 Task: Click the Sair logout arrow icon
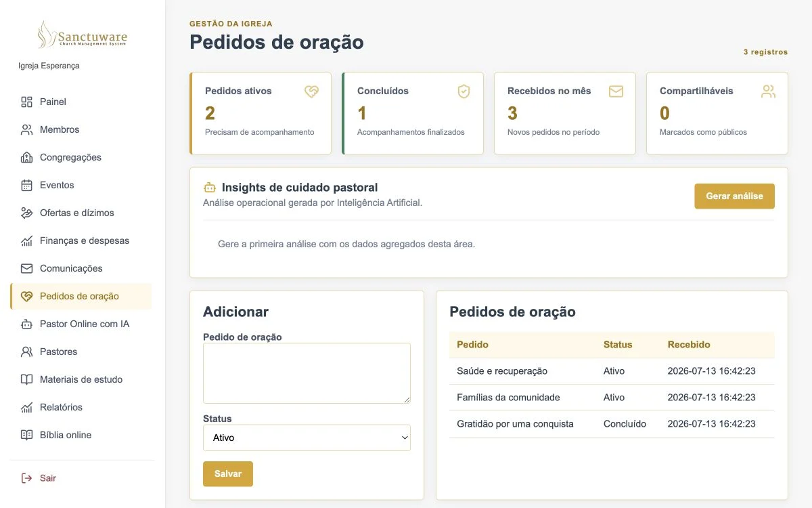pos(26,478)
